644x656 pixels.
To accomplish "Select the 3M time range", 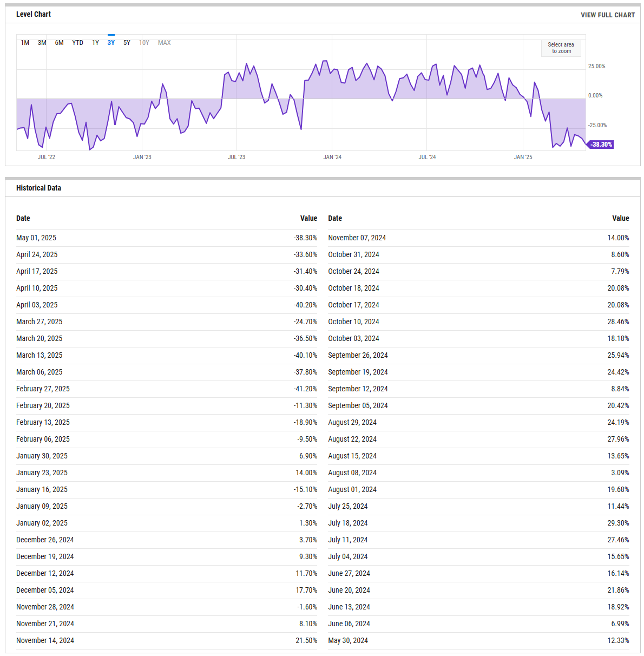I will point(42,43).
